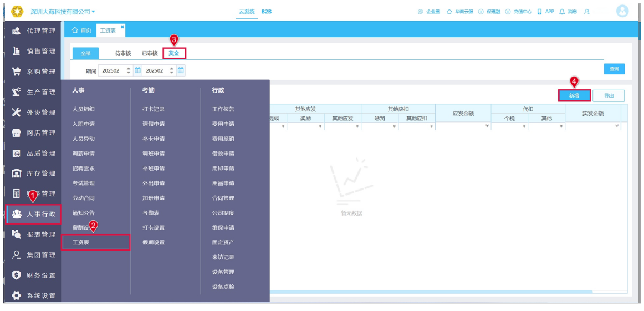
Task: Open 品质管理 sidebar icon
Action: click(x=16, y=153)
